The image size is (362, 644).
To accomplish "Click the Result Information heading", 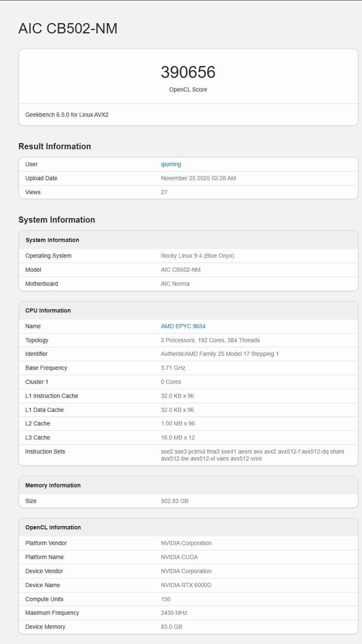I will [55, 146].
